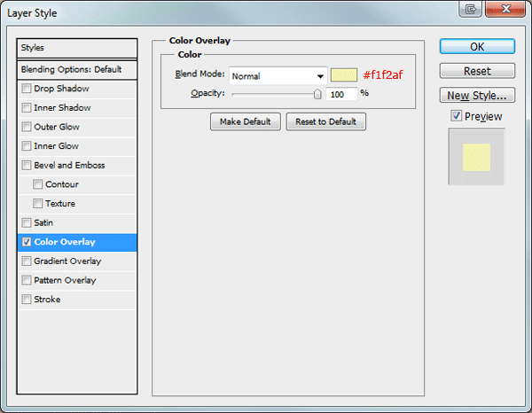532x413 pixels.
Task: Tick the Texture checkbox
Action: 37,204
